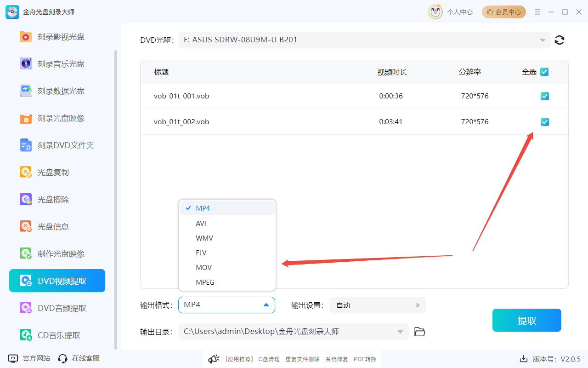Click the C盘清理 recommendation link

pyautogui.click(x=269, y=359)
